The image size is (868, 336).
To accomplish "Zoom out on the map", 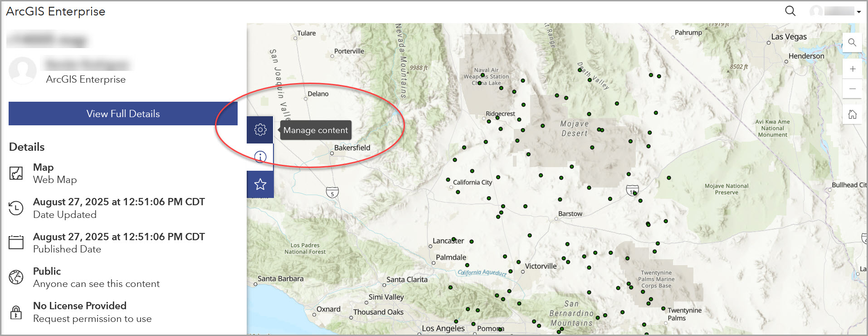I will click(852, 89).
